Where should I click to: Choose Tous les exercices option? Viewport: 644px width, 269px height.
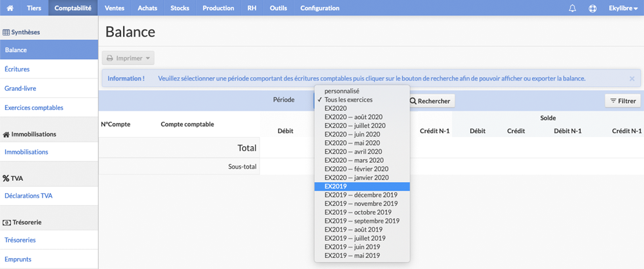click(x=362, y=100)
